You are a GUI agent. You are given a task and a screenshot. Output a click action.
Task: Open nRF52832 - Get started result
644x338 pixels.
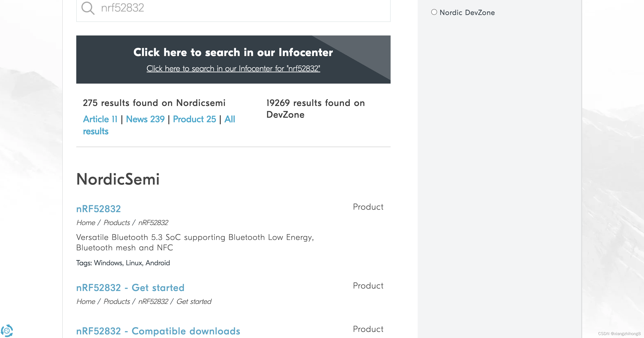point(130,288)
